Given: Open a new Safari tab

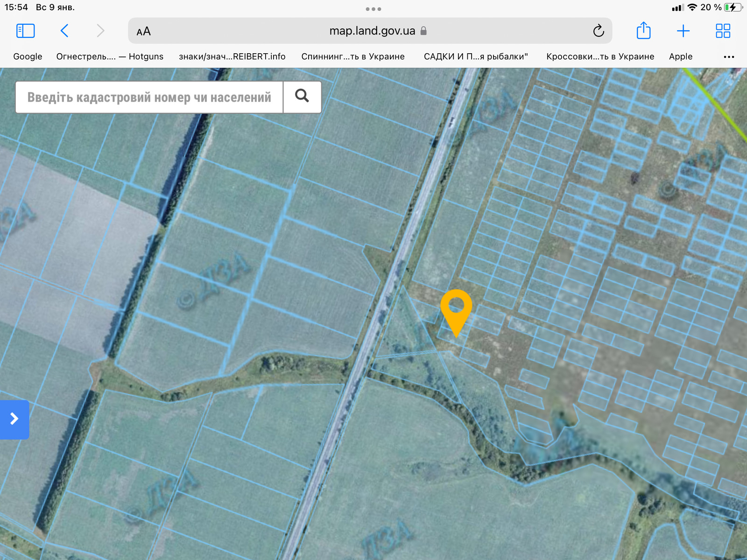Looking at the screenshot, I should [683, 31].
